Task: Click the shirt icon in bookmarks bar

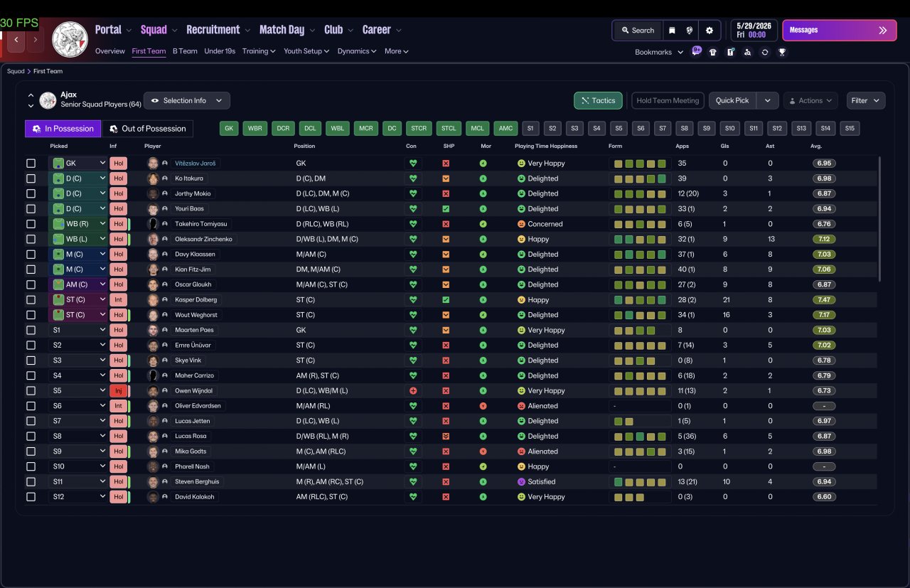Action: click(713, 52)
